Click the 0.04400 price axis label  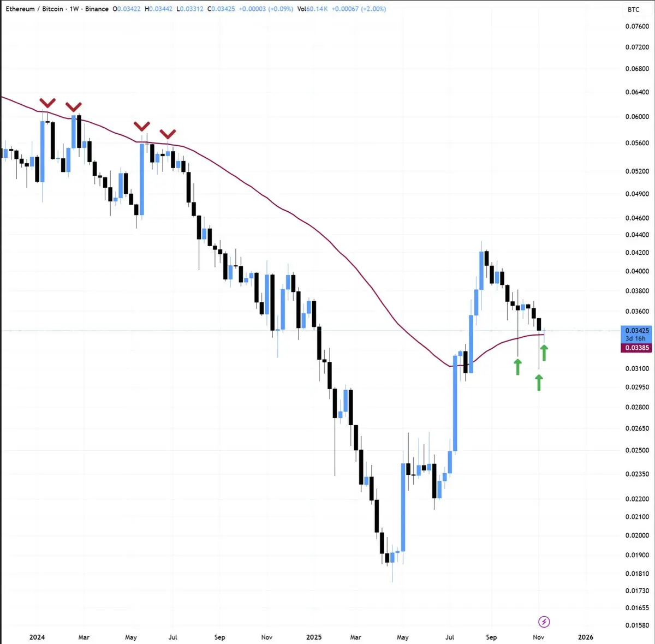[x=637, y=235]
